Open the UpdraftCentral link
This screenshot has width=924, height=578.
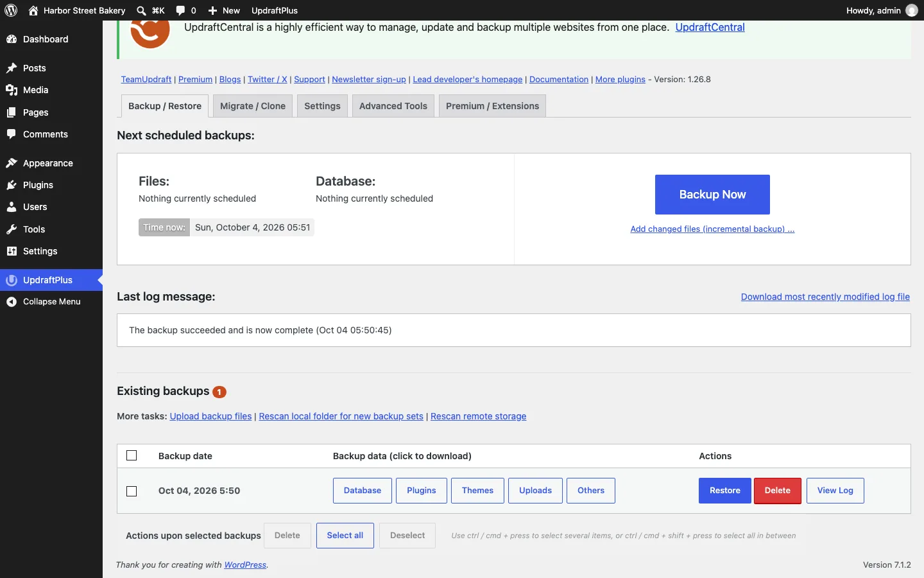[710, 27]
